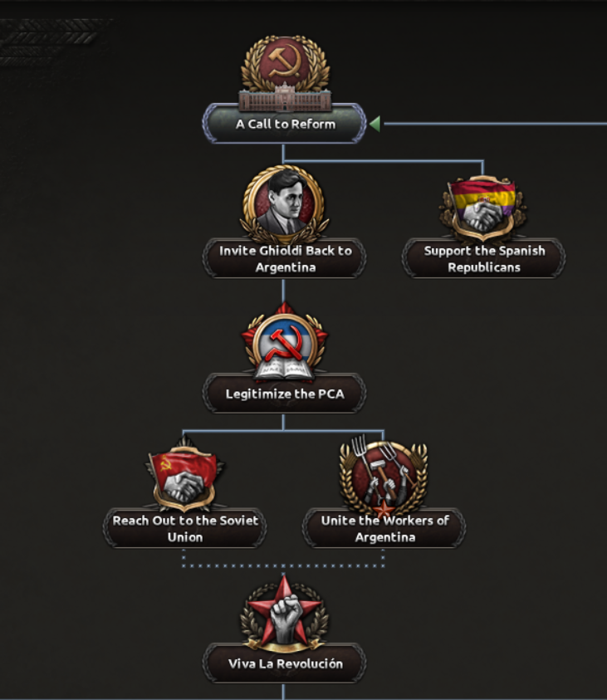
Task: Click the connector line below Legitimize the PCA
Action: (x=283, y=423)
